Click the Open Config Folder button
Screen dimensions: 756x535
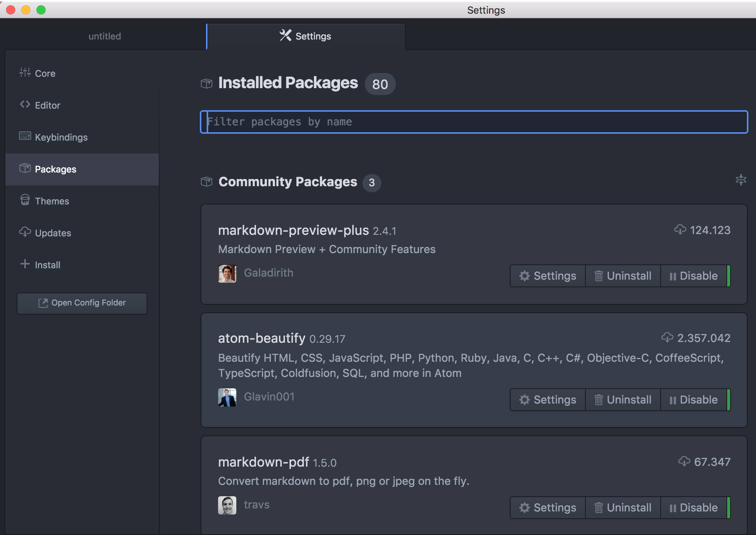[82, 303]
